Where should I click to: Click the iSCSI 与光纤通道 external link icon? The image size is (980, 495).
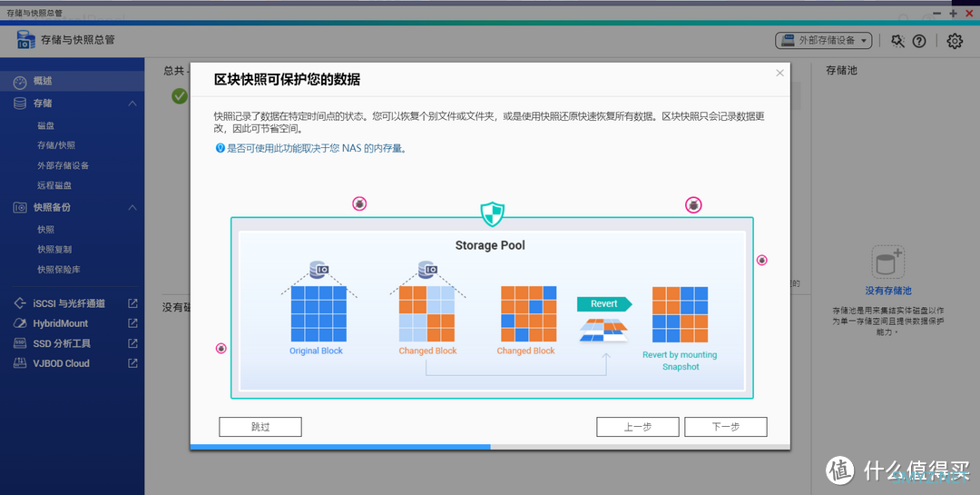point(132,303)
